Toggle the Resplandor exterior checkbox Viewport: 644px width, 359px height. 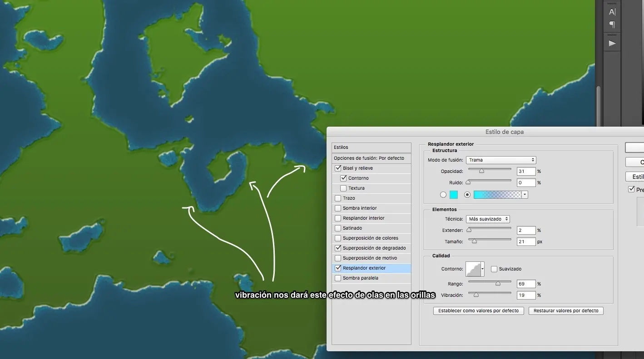[338, 268]
